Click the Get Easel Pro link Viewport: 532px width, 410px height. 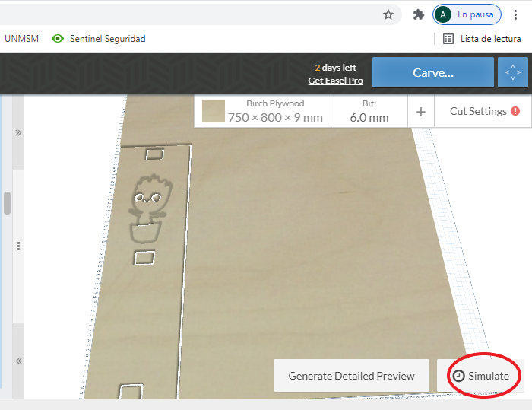pyautogui.click(x=335, y=81)
